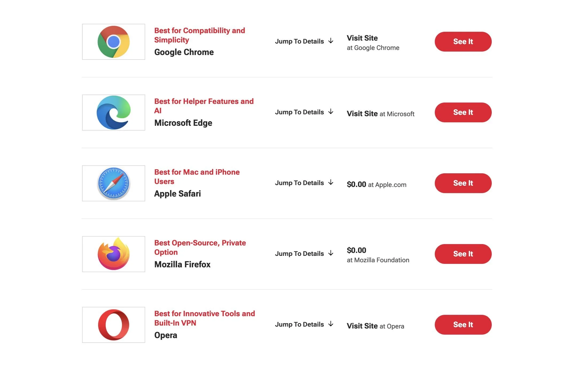Image resolution: width=588 pixels, height=372 pixels.
Task: Jump to details for Mozilla Firefox
Action: (304, 254)
